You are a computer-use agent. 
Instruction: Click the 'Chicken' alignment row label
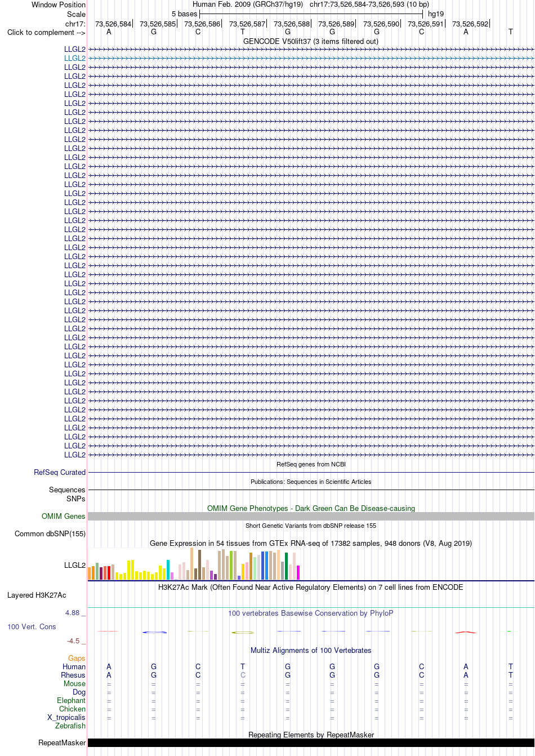click(x=73, y=709)
